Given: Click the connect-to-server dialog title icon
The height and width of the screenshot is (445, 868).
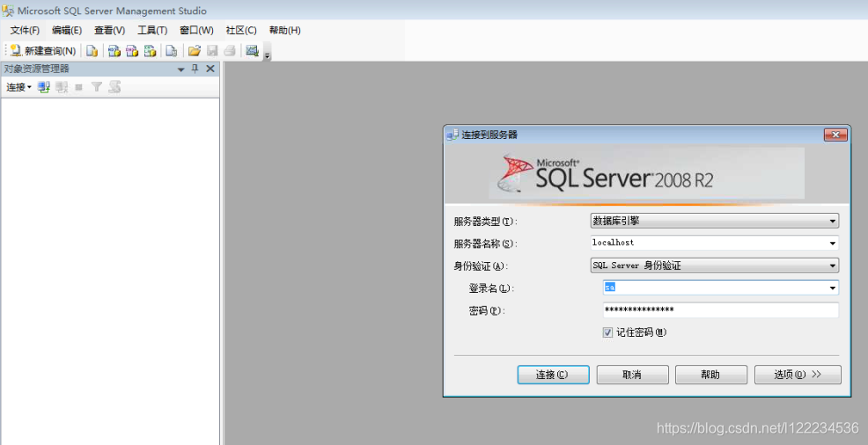Looking at the screenshot, I should point(452,135).
